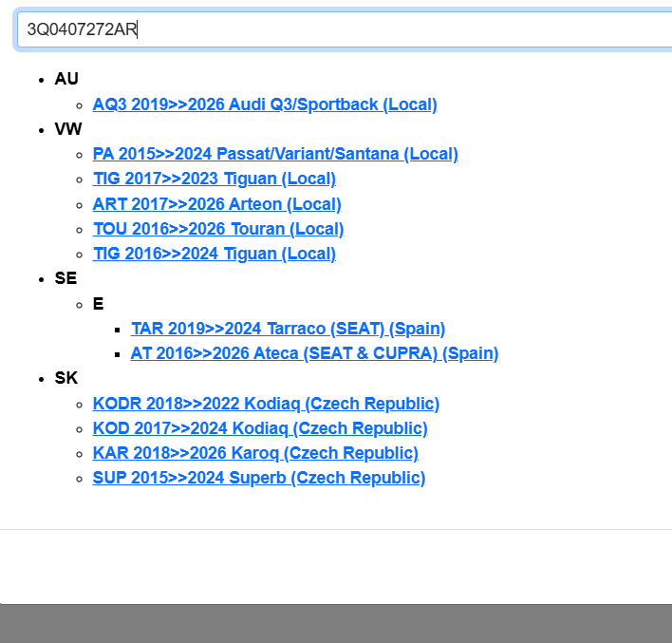Click the E sub-group label under SE

(x=98, y=304)
